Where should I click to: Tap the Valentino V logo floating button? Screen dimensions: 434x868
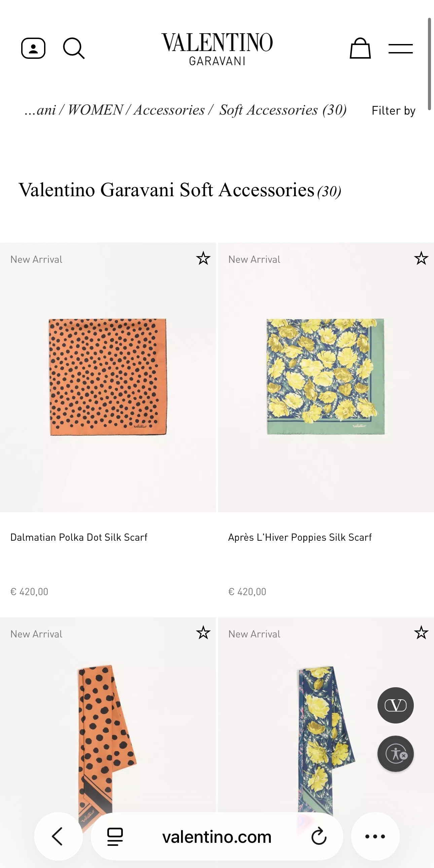tap(395, 705)
